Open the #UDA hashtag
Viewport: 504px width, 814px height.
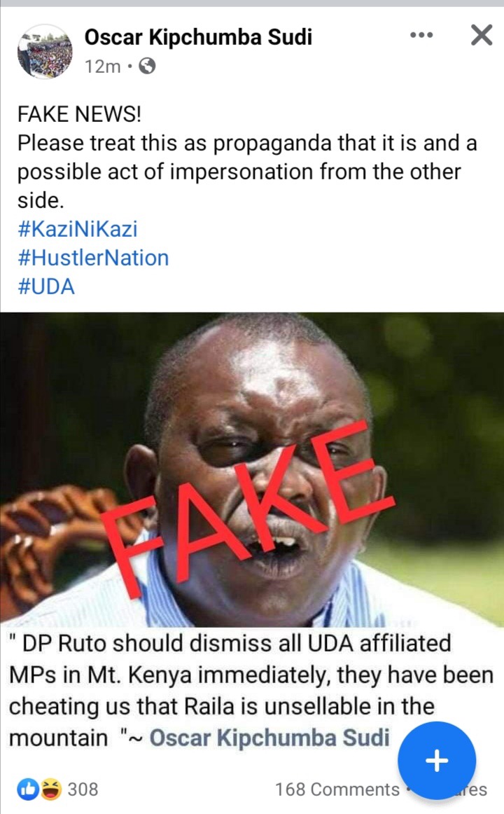tap(46, 287)
